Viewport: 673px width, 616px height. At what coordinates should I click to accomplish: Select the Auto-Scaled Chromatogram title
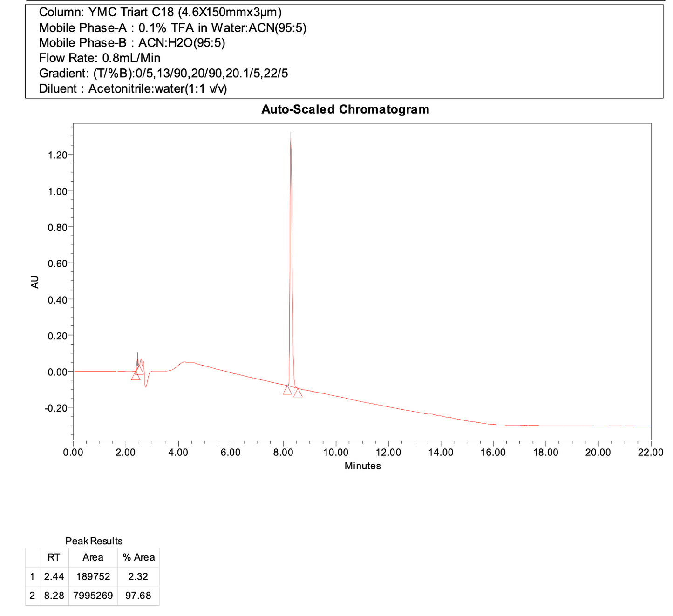tap(345, 109)
